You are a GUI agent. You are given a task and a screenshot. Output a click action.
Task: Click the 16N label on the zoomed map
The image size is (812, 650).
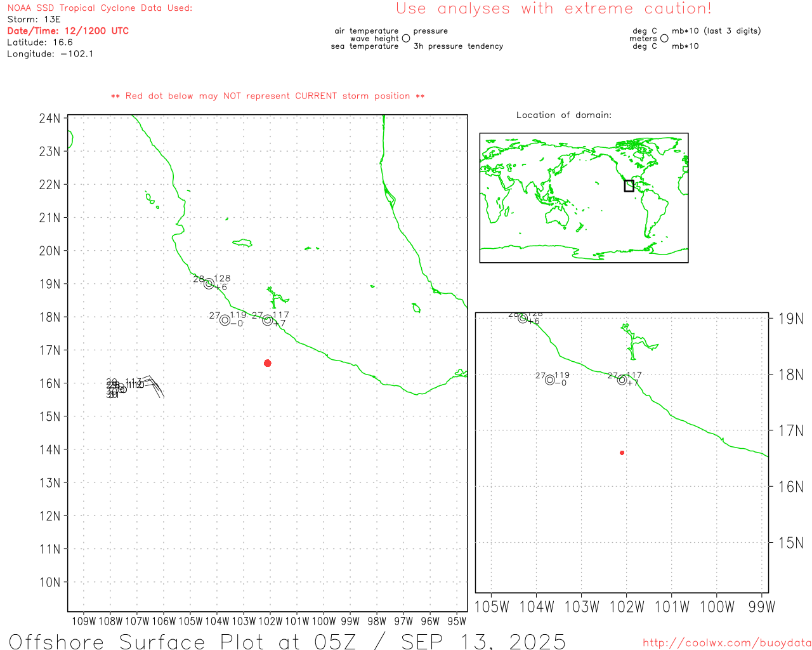coord(791,487)
